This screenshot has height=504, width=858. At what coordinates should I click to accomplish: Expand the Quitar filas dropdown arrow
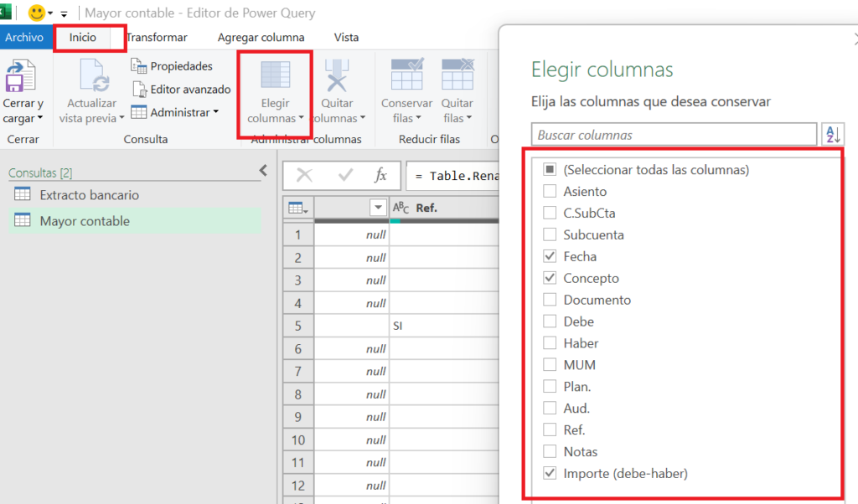pos(469,118)
